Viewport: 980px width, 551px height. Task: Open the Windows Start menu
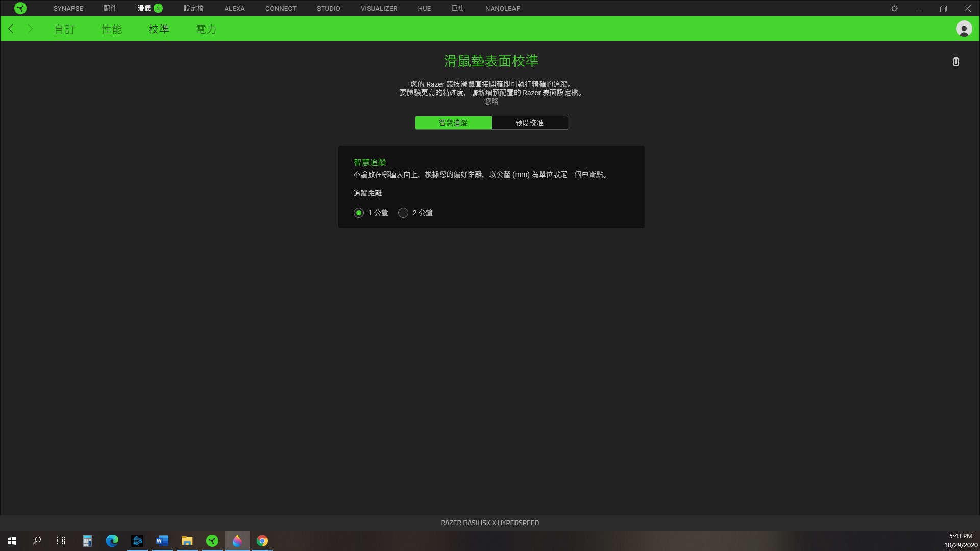[x=12, y=541]
